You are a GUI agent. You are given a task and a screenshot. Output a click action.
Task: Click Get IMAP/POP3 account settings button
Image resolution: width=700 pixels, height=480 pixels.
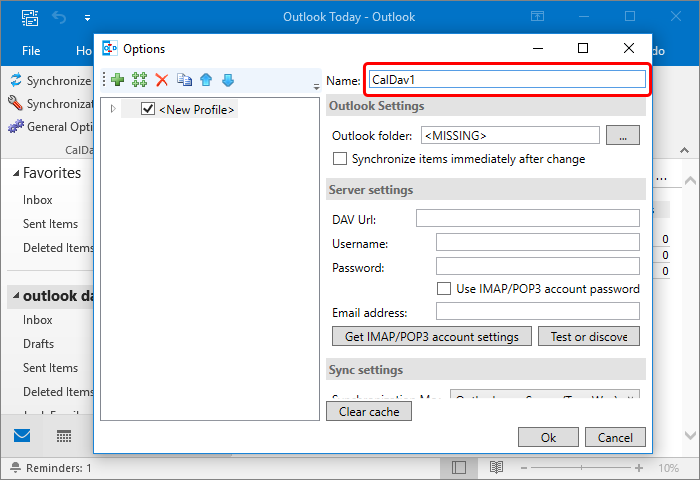click(x=432, y=336)
